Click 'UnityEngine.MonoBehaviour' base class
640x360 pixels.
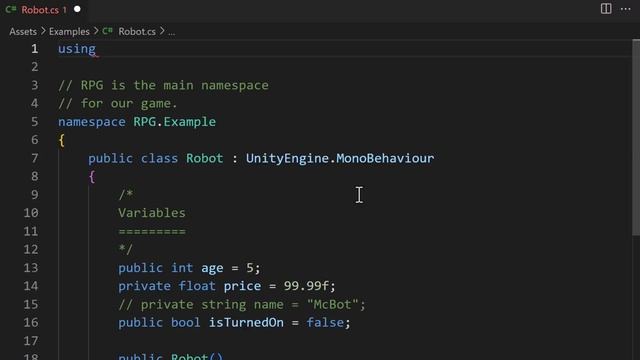340,158
